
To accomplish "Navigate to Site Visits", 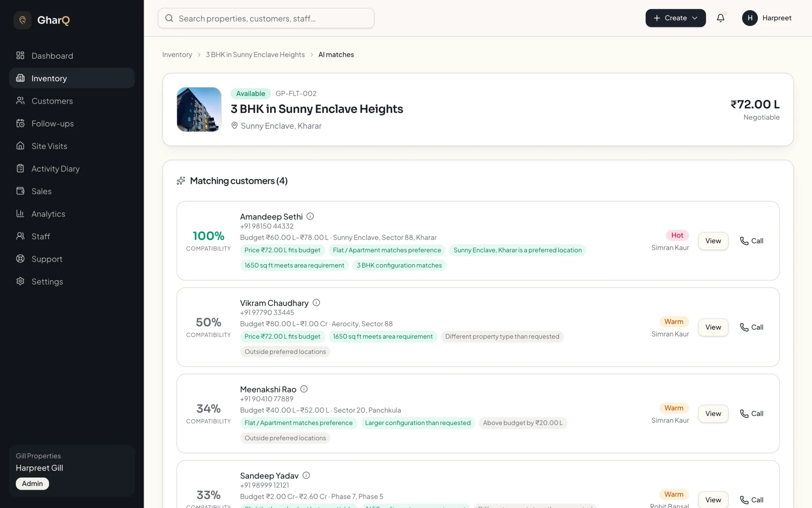I will click(72, 146).
